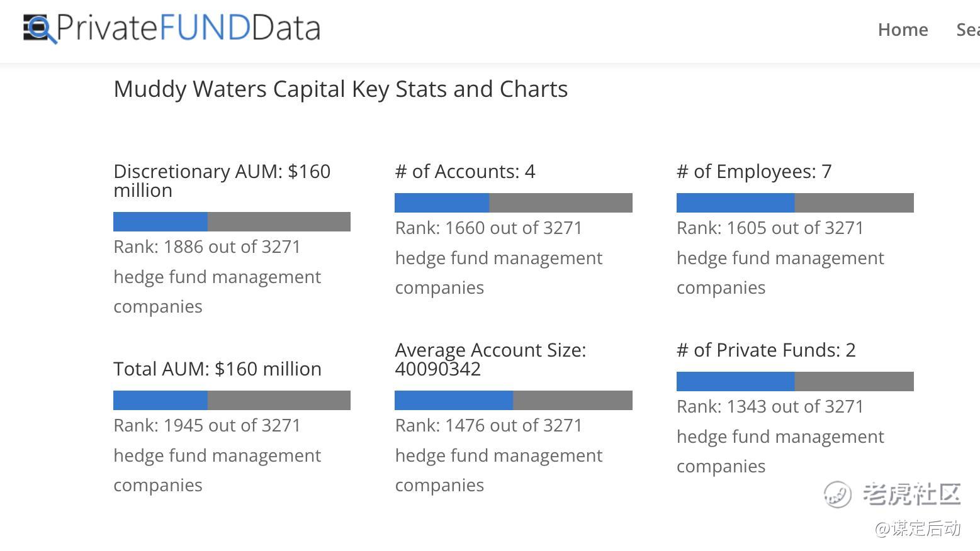Click the Discretionary AUM $160 million label

(x=222, y=181)
